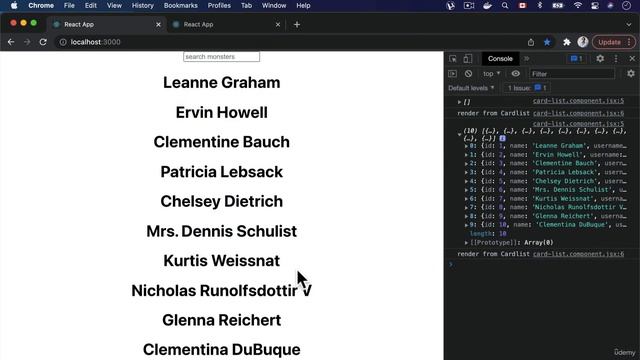The image size is (640, 360).
Task: Click the bookmark star icon
Action: [547, 42]
